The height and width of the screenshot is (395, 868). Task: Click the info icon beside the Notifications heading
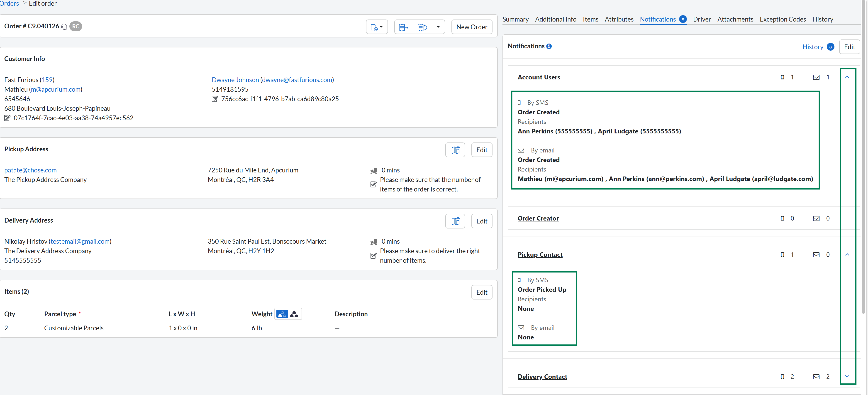click(x=549, y=46)
